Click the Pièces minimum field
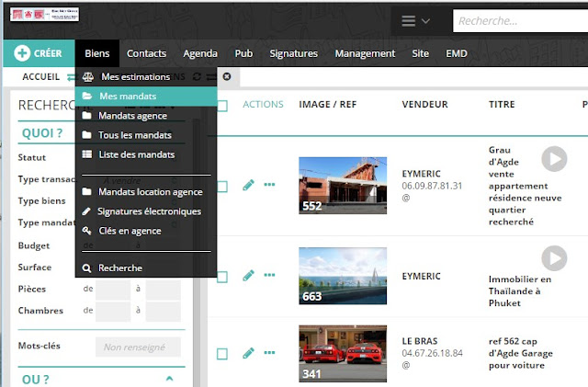 tap(113, 289)
